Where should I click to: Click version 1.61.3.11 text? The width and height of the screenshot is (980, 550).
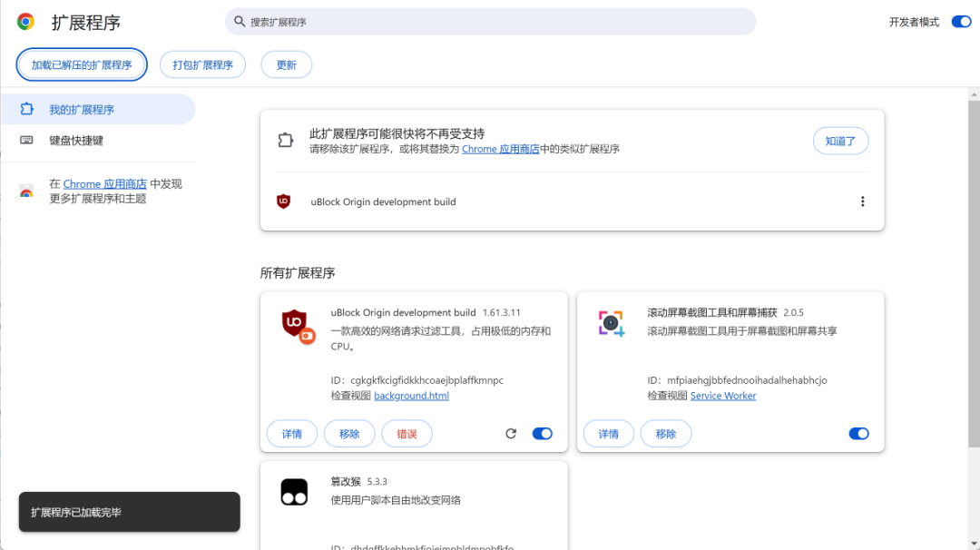[x=501, y=312]
